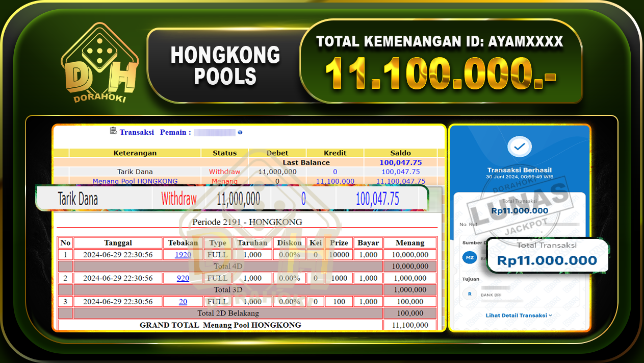This screenshot has height=363, width=644.
Task: Open bet number 920 link
Action: [183, 278]
